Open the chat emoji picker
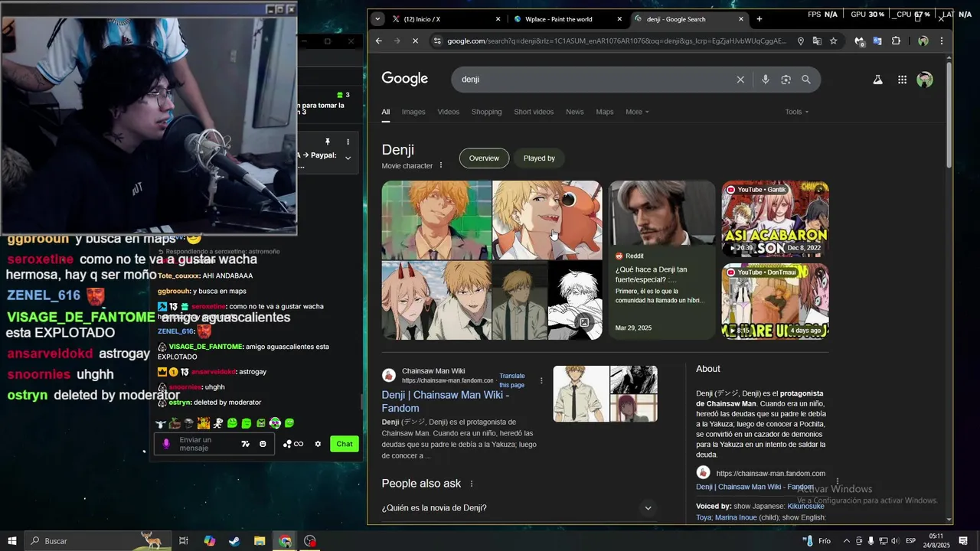980x551 pixels. (263, 444)
